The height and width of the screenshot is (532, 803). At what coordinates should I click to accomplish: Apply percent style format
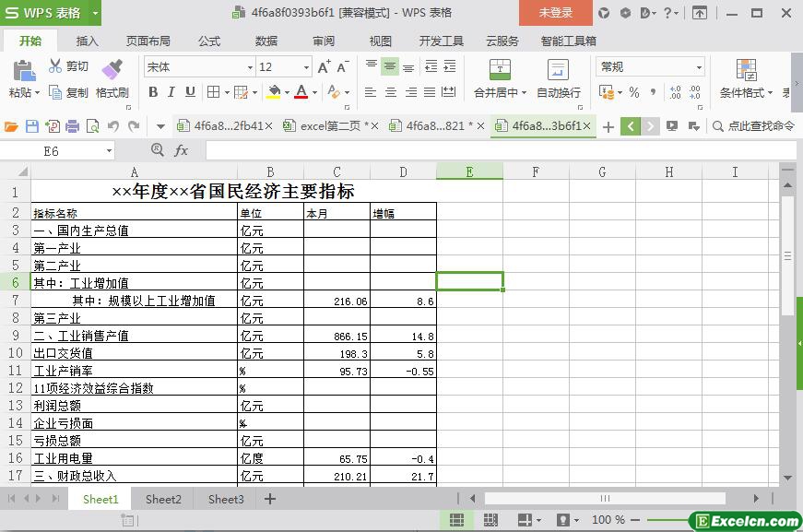(x=634, y=93)
